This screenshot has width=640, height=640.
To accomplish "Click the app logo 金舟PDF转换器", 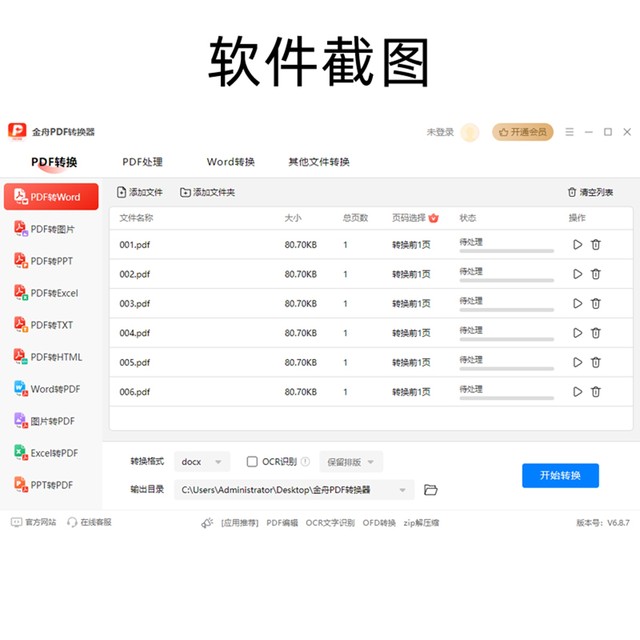I will click(x=17, y=131).
